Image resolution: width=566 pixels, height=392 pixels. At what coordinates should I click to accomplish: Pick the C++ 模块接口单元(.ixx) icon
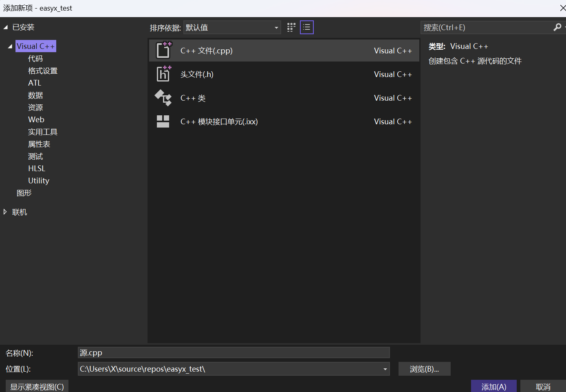point(163,121)
